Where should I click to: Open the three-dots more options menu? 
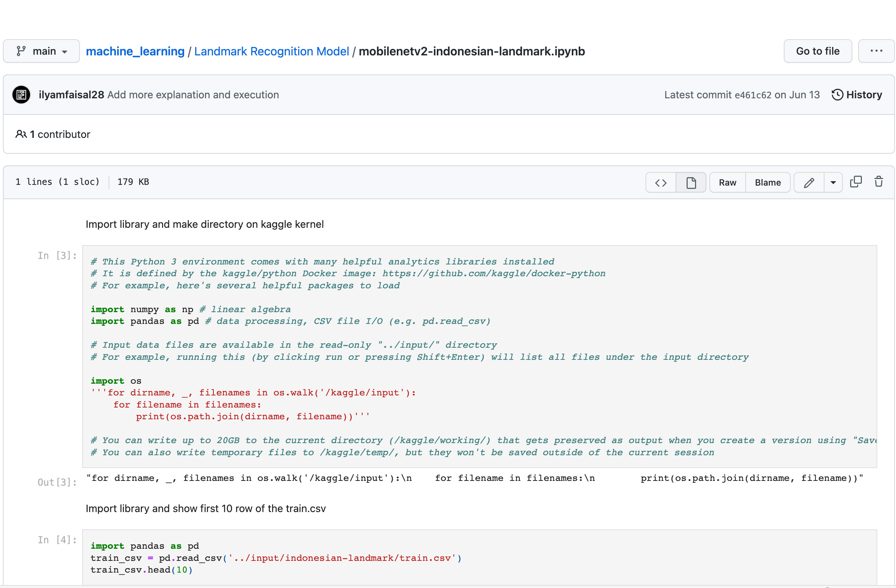[x=876, y=51]
